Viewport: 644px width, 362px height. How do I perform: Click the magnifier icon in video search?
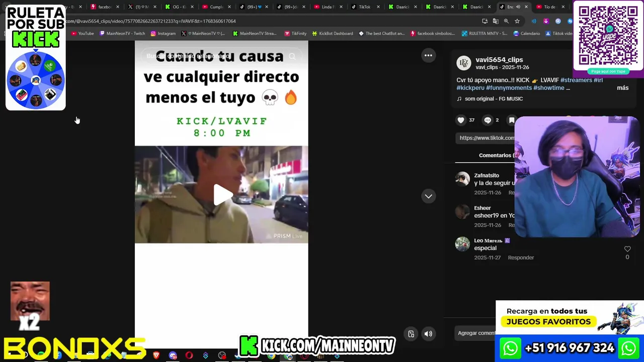(x=292, y=56)
